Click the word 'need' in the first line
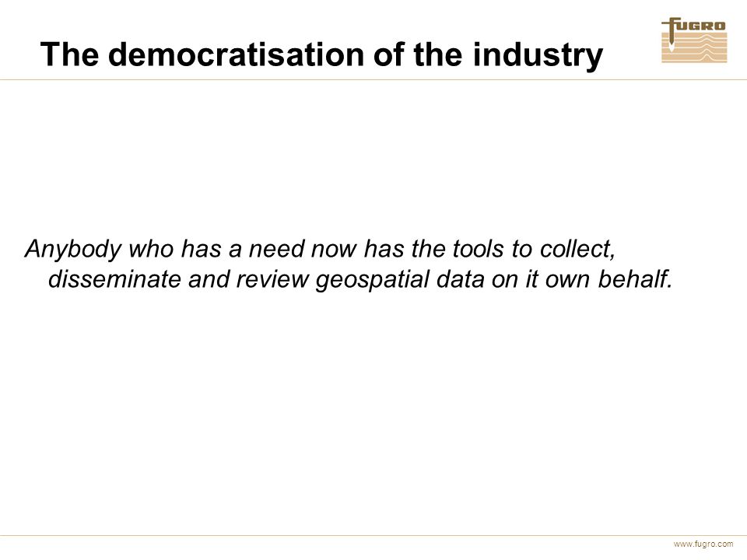 point(276,249)
